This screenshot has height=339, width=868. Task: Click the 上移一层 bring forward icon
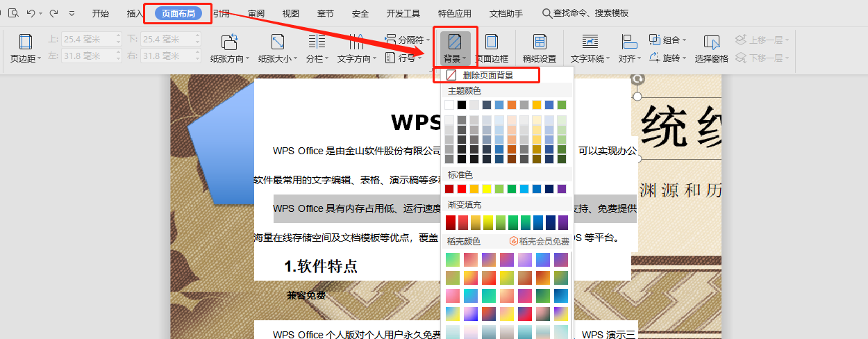pos(741,40)
